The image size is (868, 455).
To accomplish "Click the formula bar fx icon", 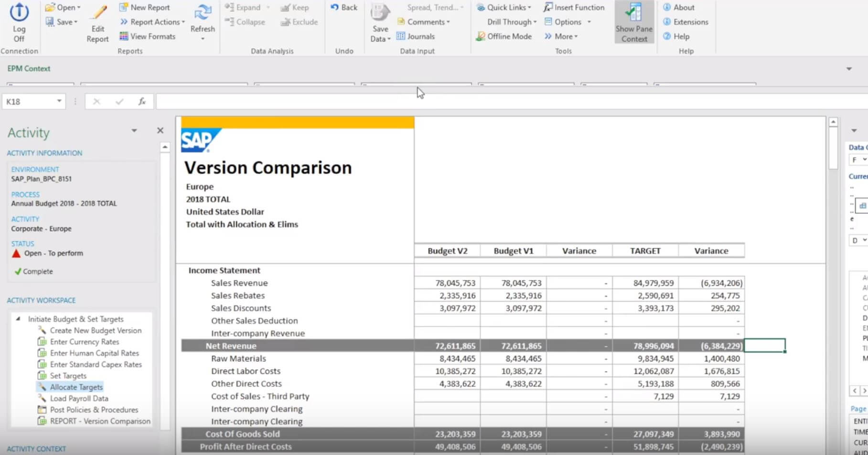I will [142, 101].
